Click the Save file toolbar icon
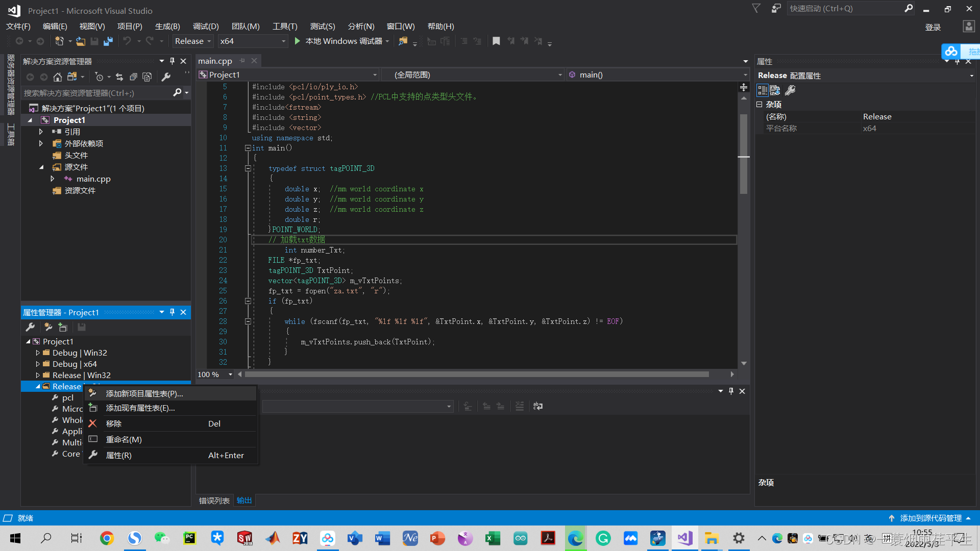Viewport: 980px width, 551px height. [94, 41]
